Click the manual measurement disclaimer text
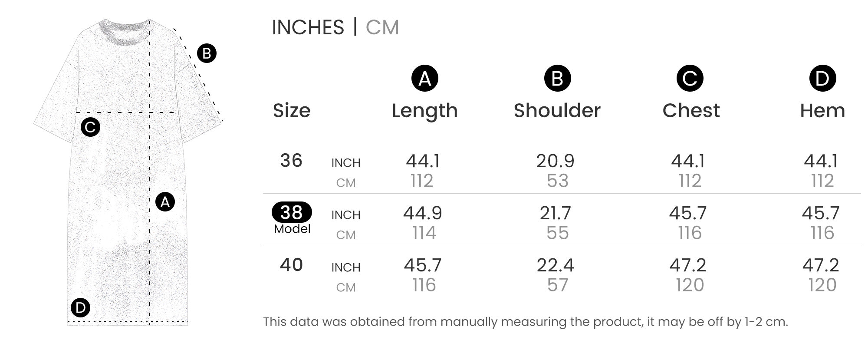This screenshot has width=868, height=350. pos(525,322)
